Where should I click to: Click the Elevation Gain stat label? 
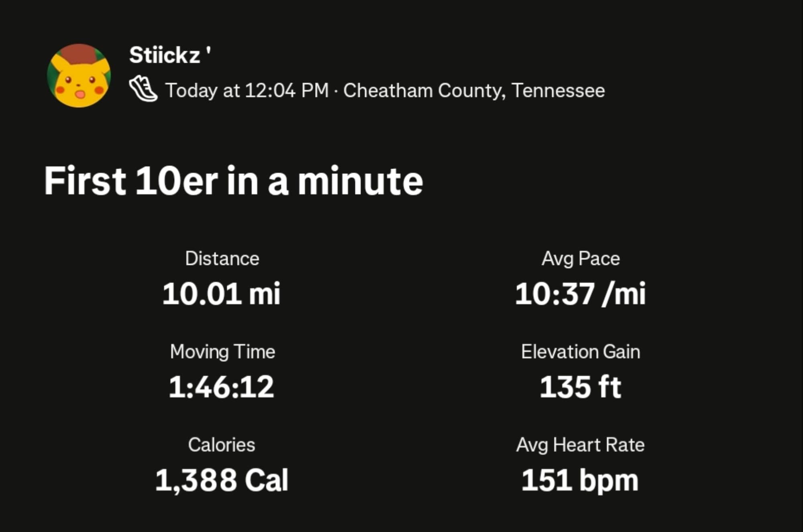(x=581, y=352)
